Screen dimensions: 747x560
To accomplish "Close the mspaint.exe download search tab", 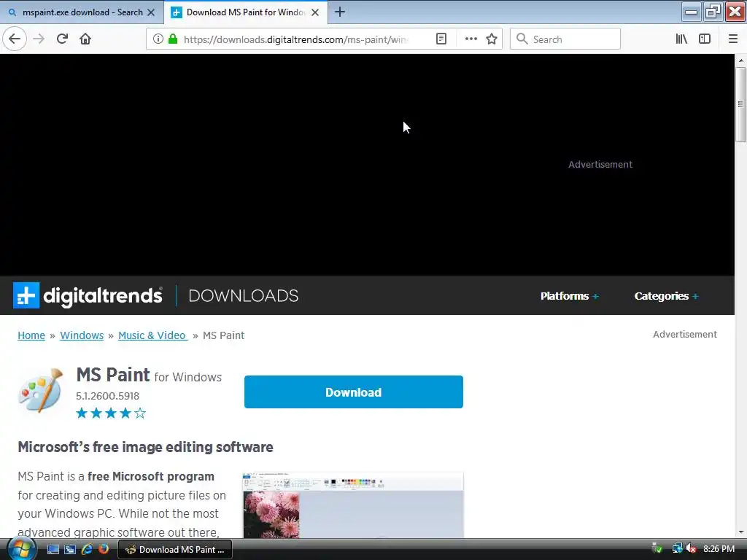I will tap(151, 12).
